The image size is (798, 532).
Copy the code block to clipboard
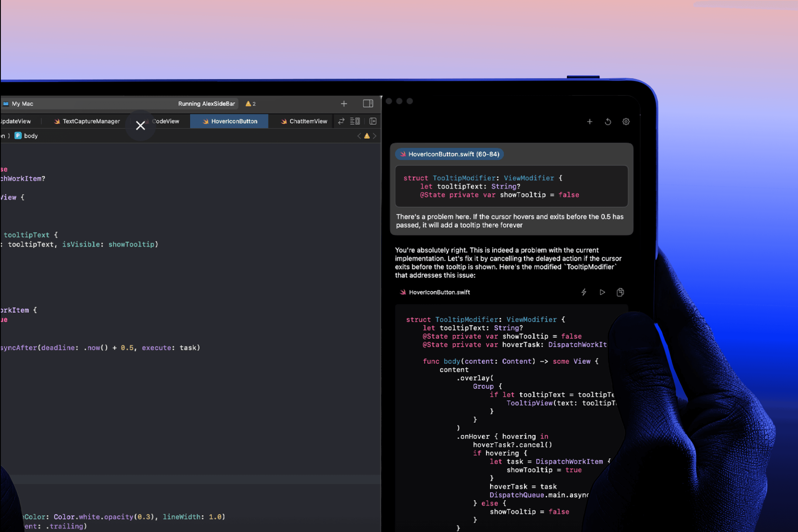pyautogui.click(x=620, y=292)
